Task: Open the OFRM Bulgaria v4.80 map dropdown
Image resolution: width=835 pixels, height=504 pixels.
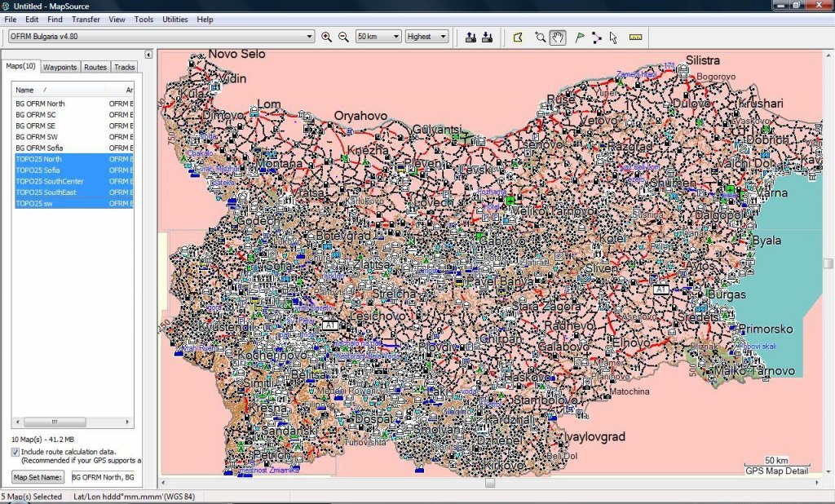Action: pyautogui.click(x=309, y=37)
